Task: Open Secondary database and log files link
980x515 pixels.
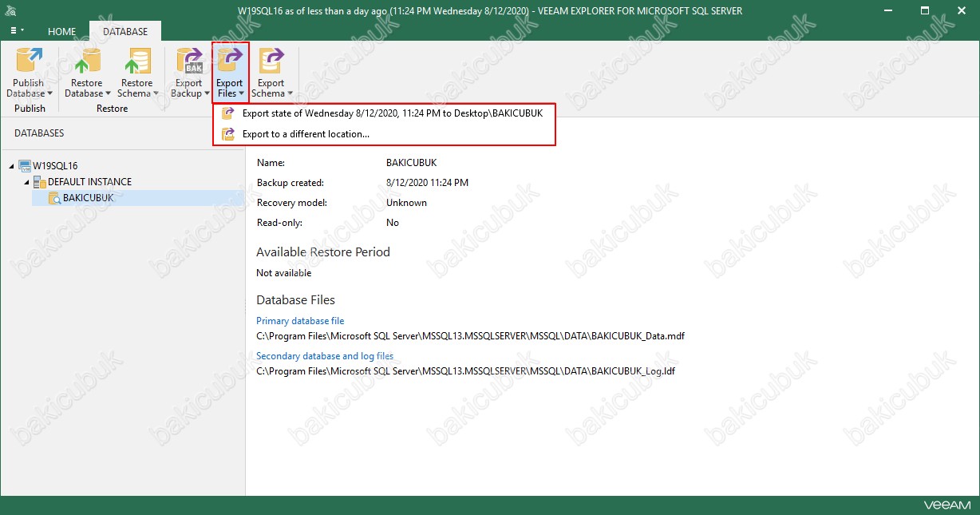Action: click(x=325, y=356)
